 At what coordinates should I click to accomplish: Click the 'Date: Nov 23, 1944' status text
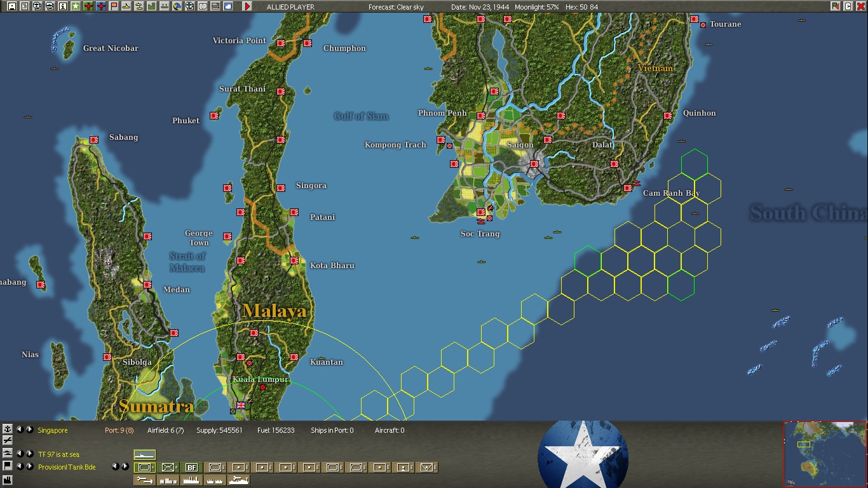(x=481, y=7)
